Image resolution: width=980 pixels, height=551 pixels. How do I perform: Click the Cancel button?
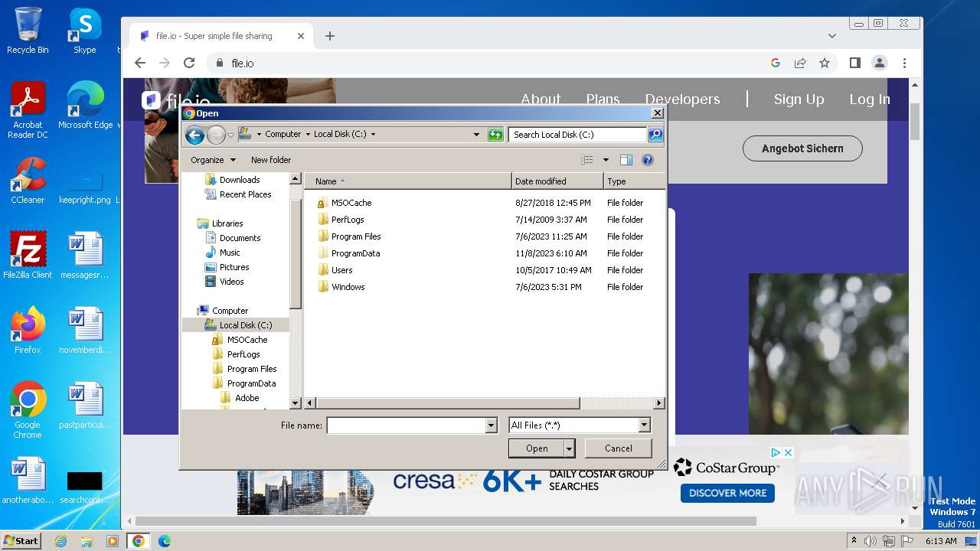point(619,448)
